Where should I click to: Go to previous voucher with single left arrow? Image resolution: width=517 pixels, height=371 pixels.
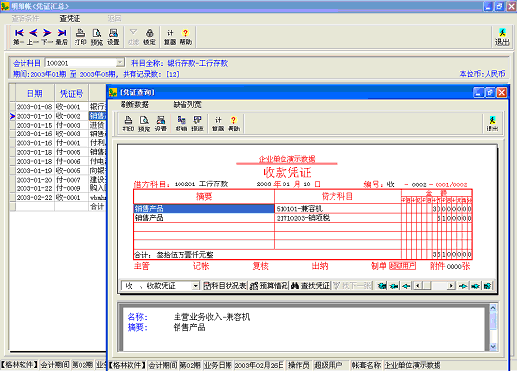tap(406, 286)
